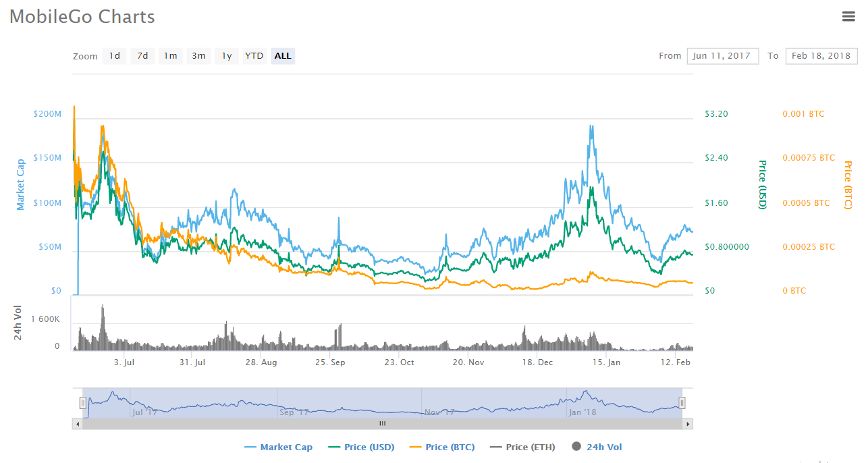
Task: Click the navigator horizontal scrollbar thumb
Action: click(x=382, y=424)
